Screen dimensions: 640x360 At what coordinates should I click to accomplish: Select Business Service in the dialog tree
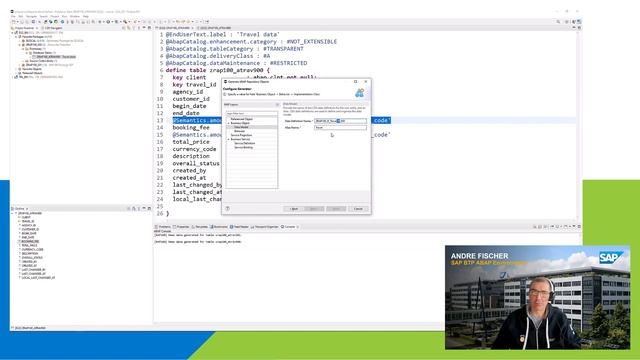click(240, 139)
